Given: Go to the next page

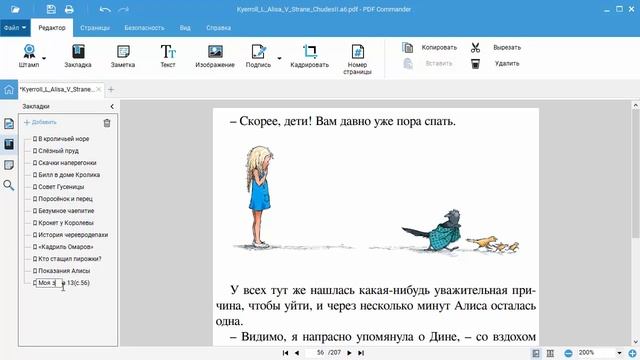Looking at the screenshot, I should point(349,353).
